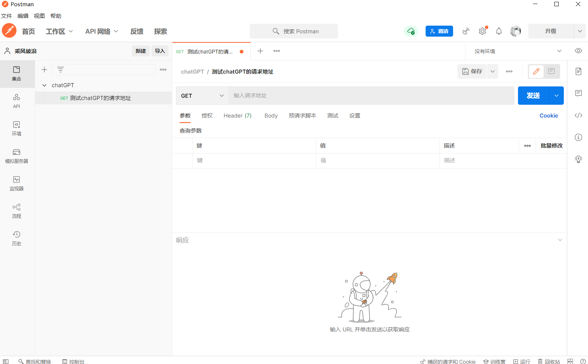The height and width of the screenshot is (364, 588).
Task: Open the environment selector 没有环境
Action: [x=518, y=51]
